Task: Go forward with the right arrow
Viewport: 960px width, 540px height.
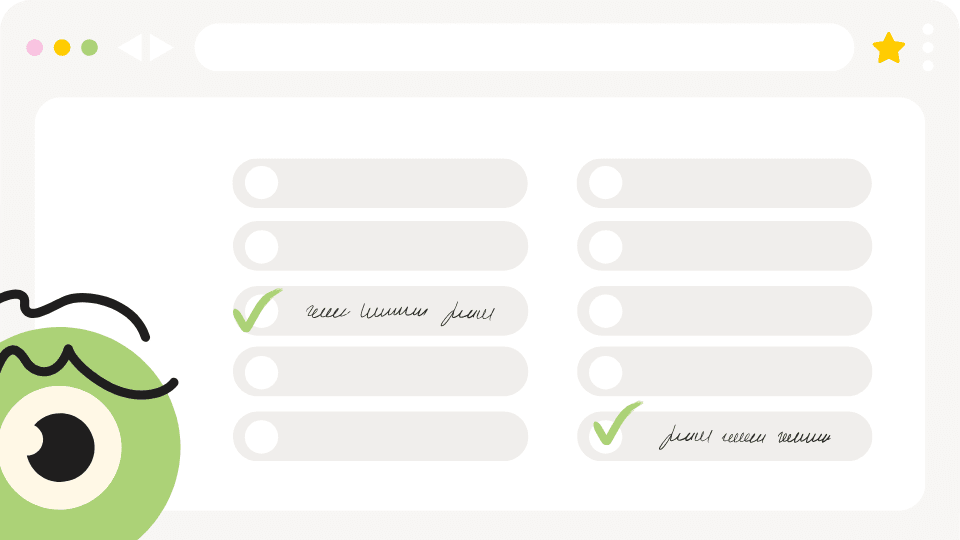Action: tap(162, 47)
